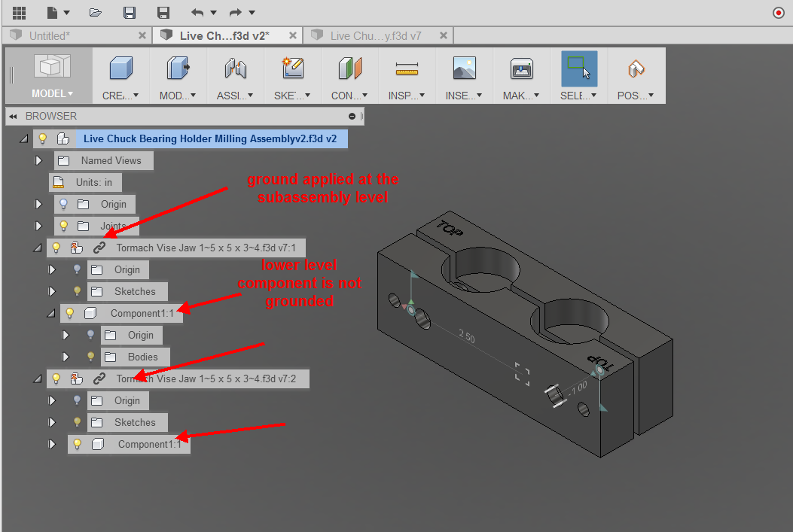Click the Undo arrow button

pyautogui.click(x=197, y=13)
